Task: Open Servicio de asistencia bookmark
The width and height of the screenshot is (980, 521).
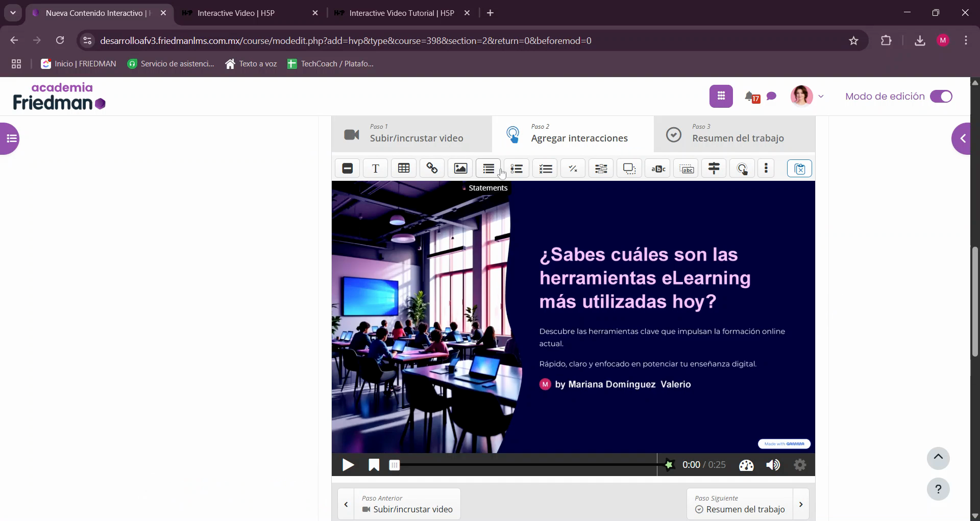Action: tap(170, 64)
